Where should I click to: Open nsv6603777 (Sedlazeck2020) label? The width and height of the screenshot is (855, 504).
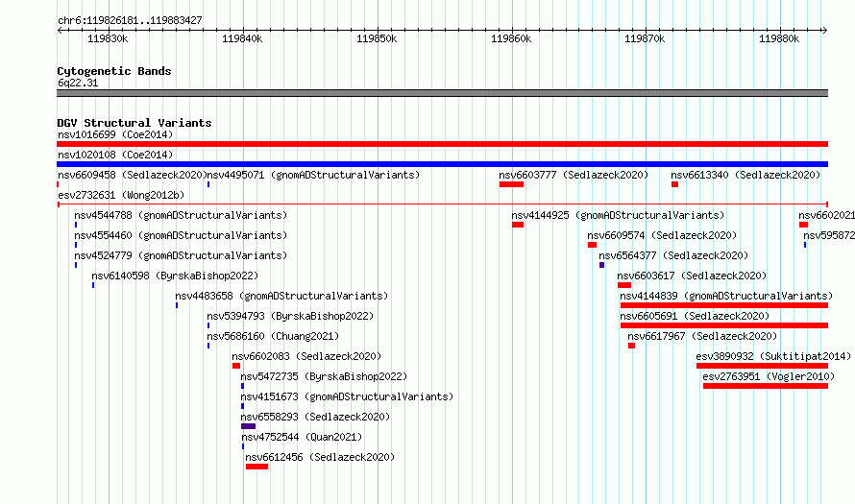point(574,175)
